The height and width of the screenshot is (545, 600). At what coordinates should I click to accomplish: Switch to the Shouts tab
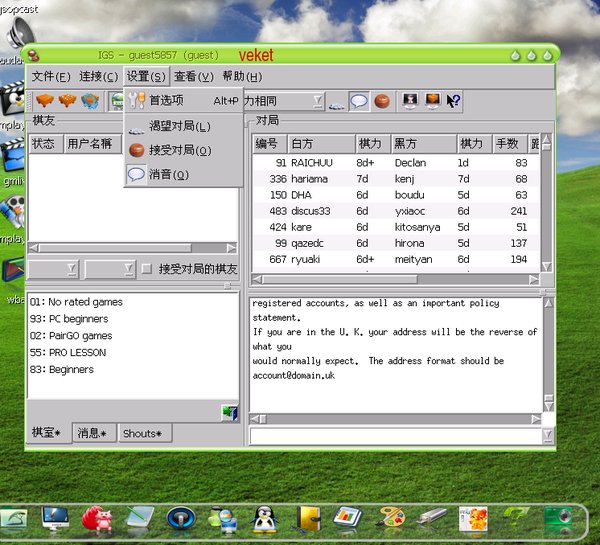click(144, 433)
